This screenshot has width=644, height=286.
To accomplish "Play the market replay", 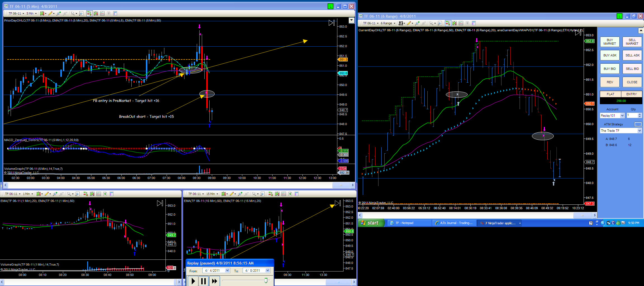I will 193,281.
